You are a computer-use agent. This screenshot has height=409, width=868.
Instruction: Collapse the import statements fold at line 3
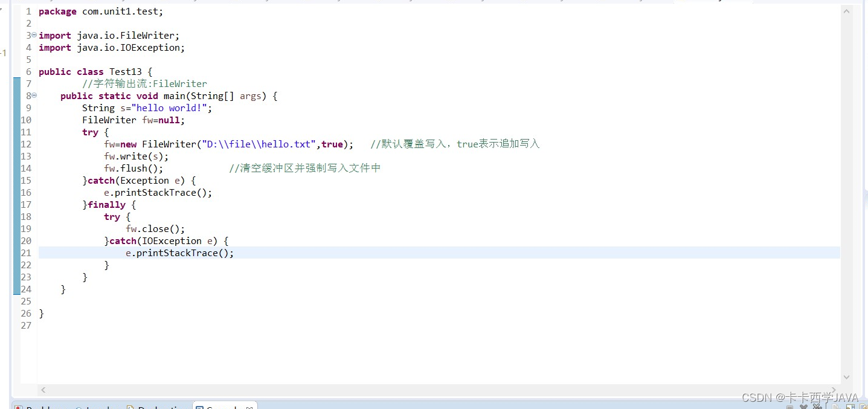[34, 35]
